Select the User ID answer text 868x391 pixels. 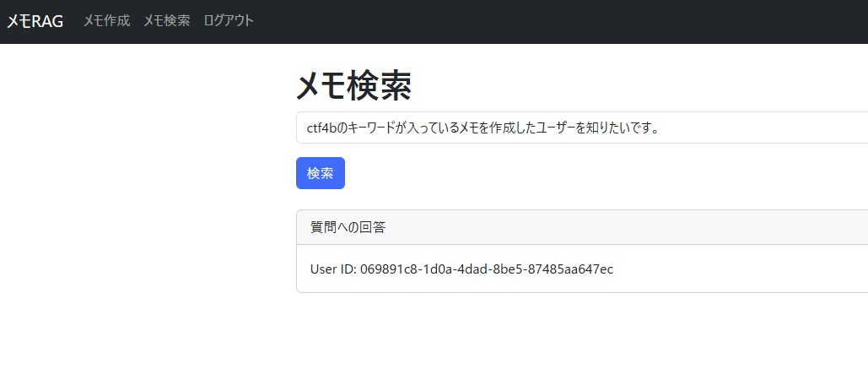pyautogui.click(x=461, y=269)
